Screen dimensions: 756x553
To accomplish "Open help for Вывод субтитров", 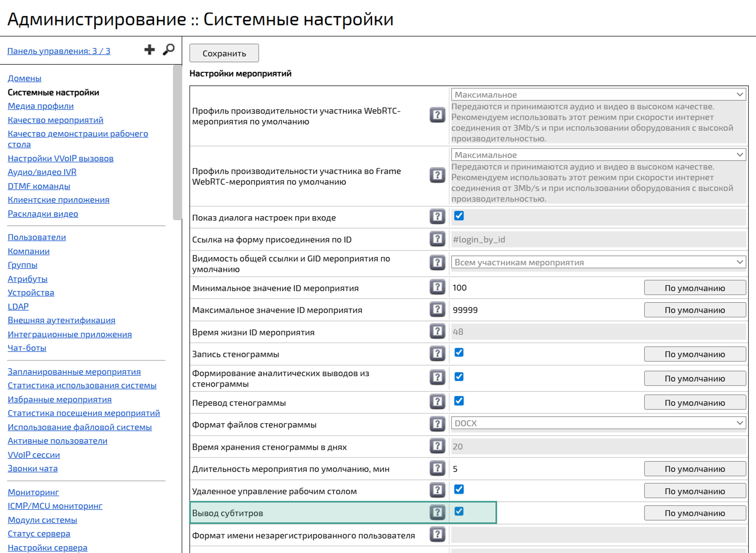I will point(437,513).
